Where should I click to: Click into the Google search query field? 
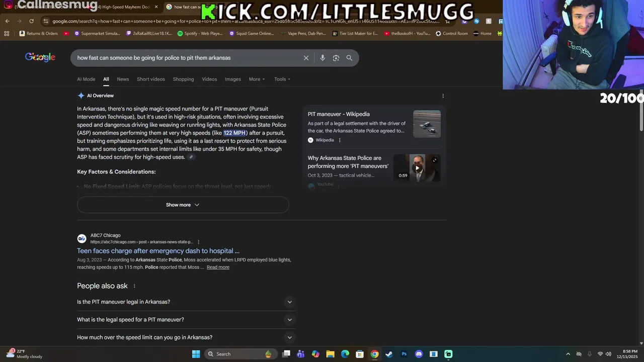186,58
